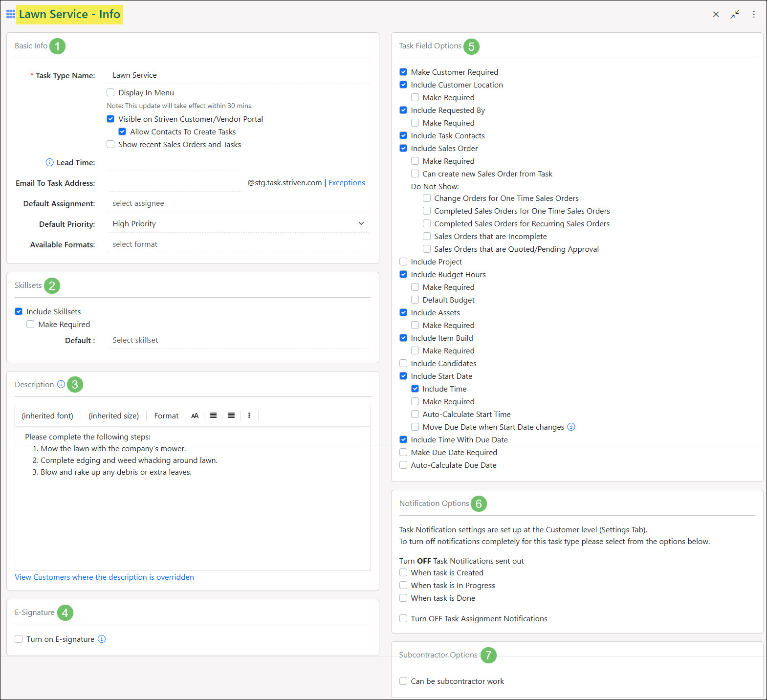Image resolution: width=767 pixels, height=700 pixels.
Task: Open the (inherited font) dropdown
Action: (x=47, y=416)
